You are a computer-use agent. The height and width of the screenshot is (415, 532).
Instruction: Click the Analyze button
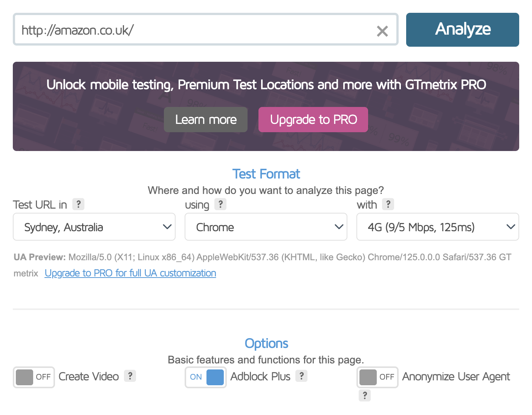(x=463, y=30)
